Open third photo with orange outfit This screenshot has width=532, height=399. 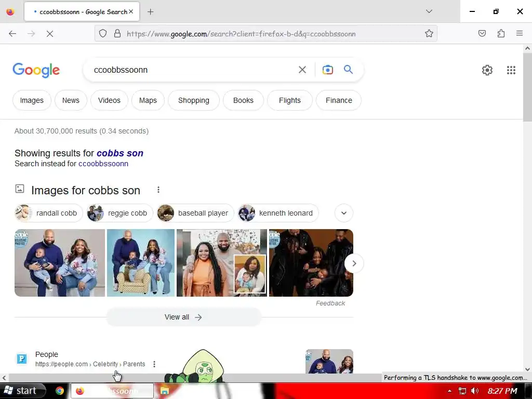[x=222, y=263]
